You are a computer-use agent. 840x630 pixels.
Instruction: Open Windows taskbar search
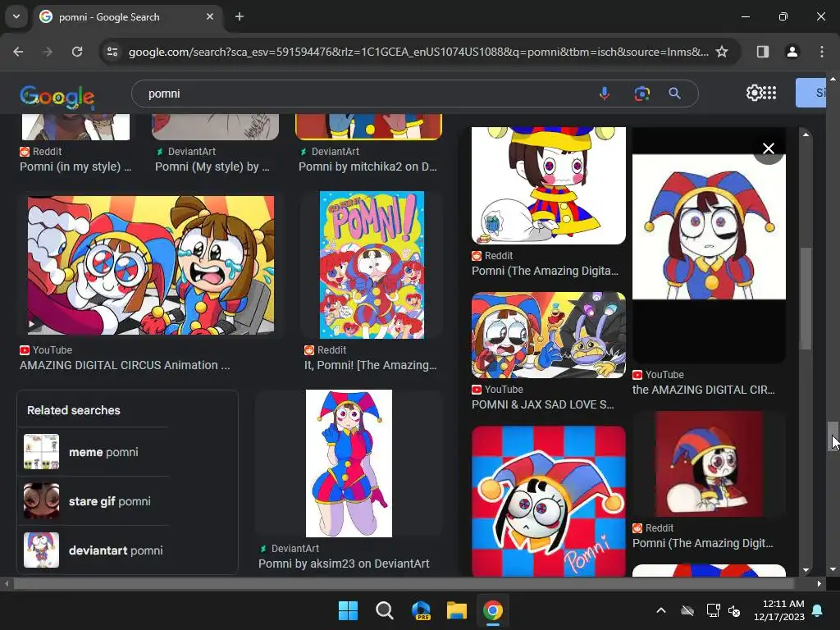click(384, 610)
